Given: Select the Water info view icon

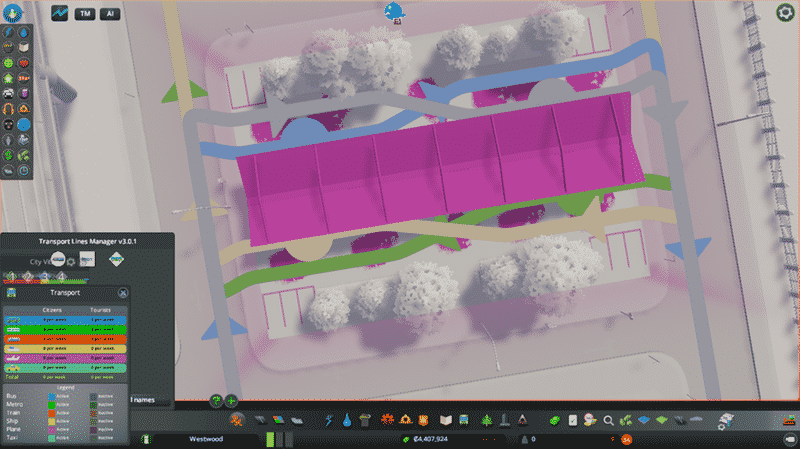Looking at the screenshot, I should 22,31.
